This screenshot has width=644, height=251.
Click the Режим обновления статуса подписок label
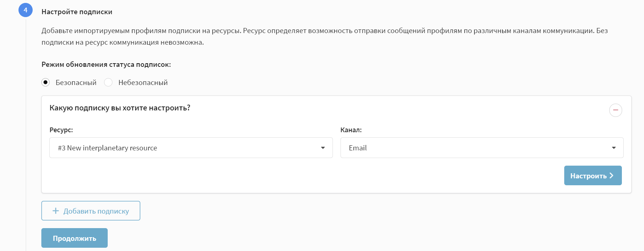[x=106, y=64]
